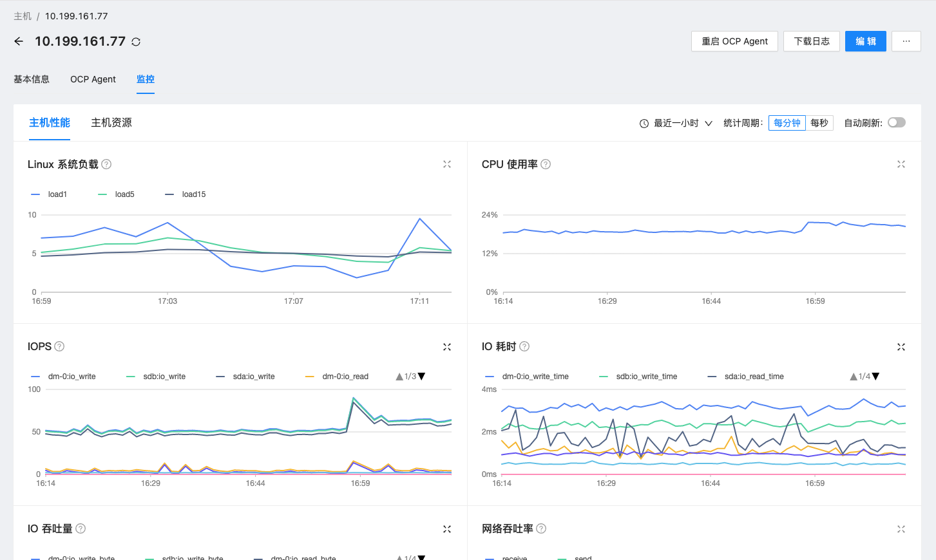Open the more actions ellipsis menu

pos(906,41)
